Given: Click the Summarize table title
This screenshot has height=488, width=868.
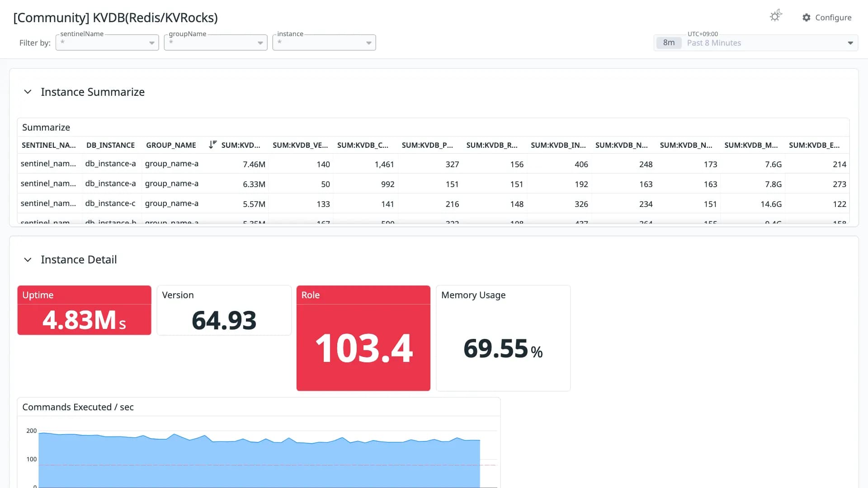Looking at the screenshot, I should (x=46, y=127).
